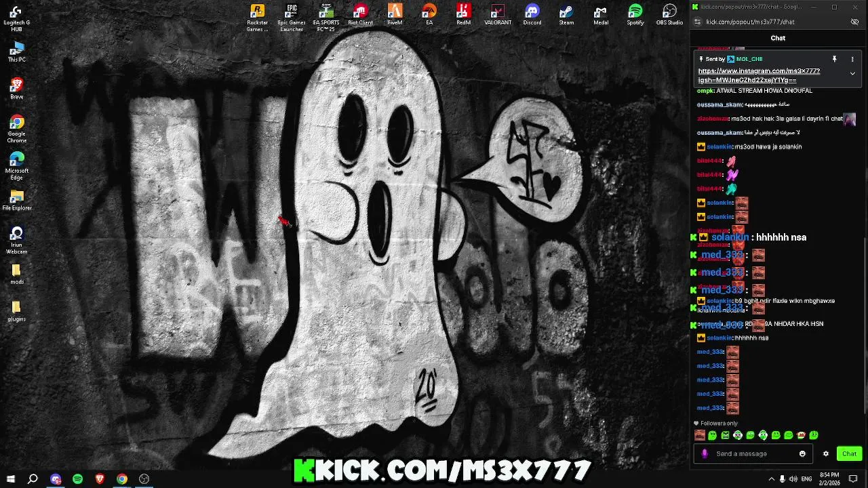This screenshot has height=488, width=868.
Task: Click MOL_CHII username in pinned message
Action: pos(749,59)
